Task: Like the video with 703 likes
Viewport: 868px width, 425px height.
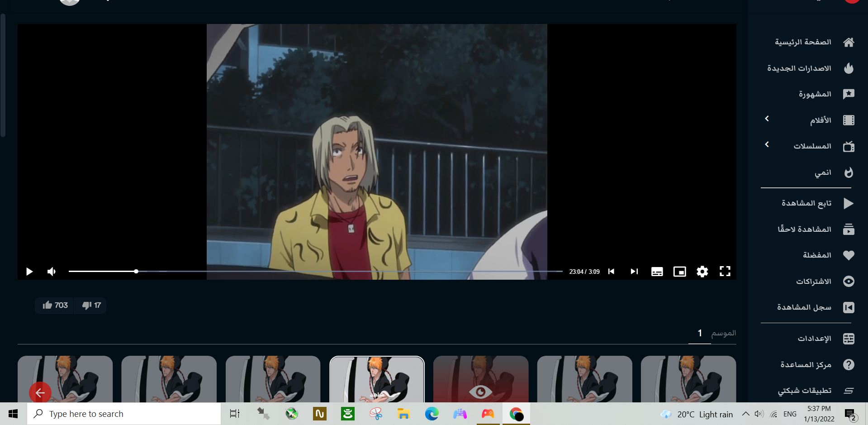Action: click(x=55, y=306)
